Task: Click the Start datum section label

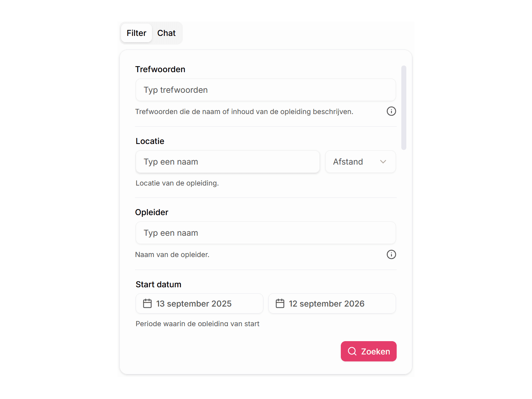Action: 159,285
